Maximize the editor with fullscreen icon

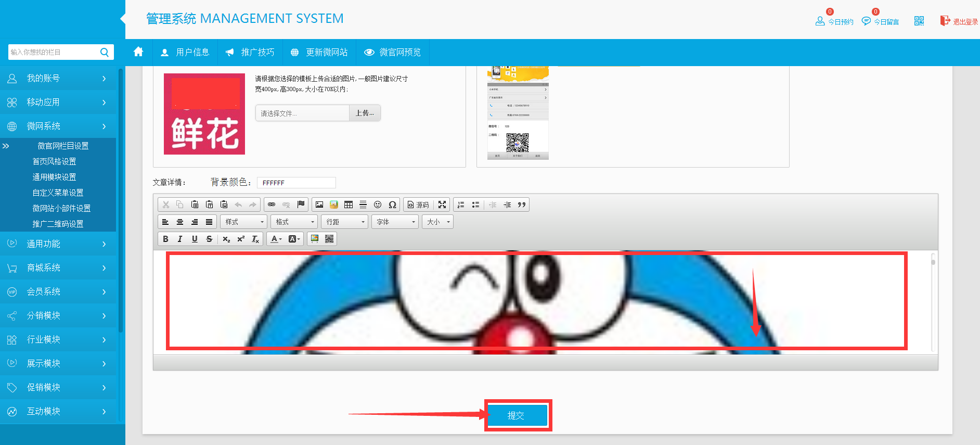coord(442,205)
